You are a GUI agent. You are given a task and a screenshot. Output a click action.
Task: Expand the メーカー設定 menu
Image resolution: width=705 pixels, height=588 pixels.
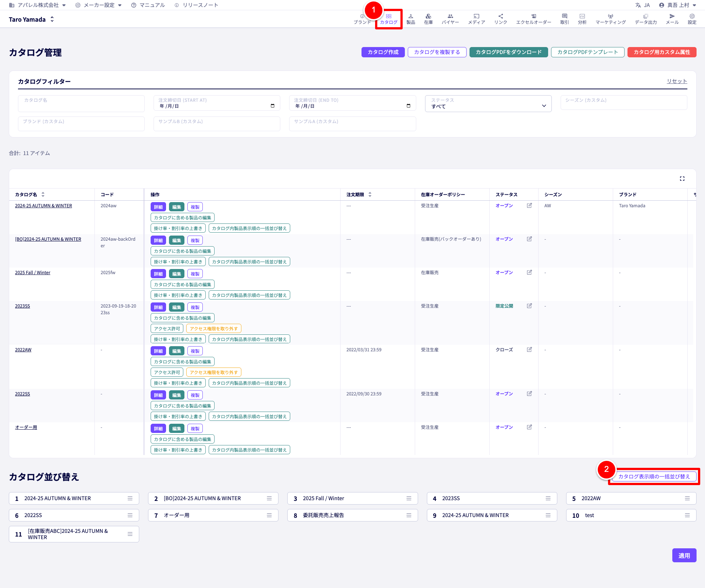coord(98,5)
